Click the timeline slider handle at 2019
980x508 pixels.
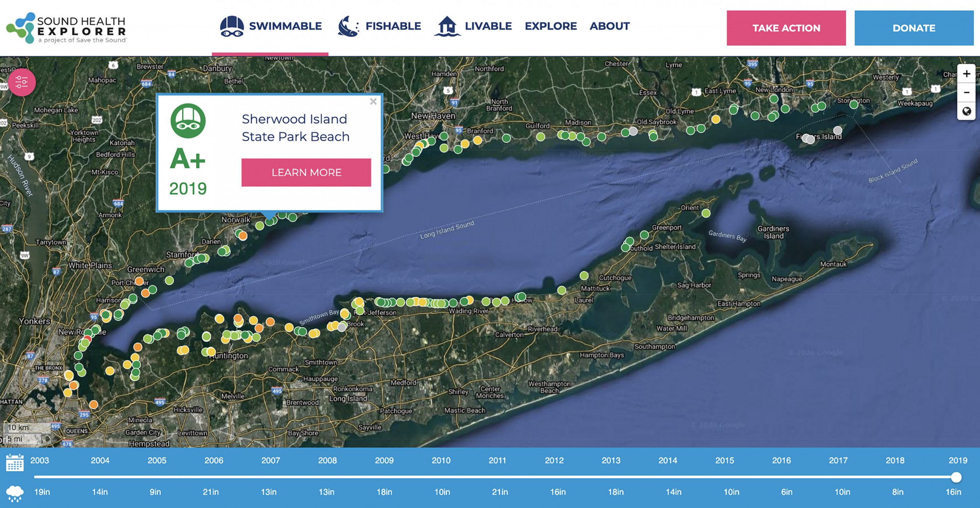[956, 477]
